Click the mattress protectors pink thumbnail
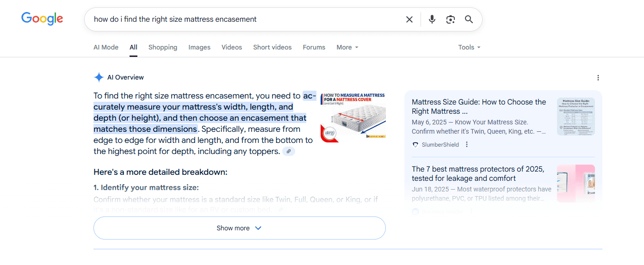The width and height of the screenshot is (644, 265). pyautogui.click(x=576, y=183)
